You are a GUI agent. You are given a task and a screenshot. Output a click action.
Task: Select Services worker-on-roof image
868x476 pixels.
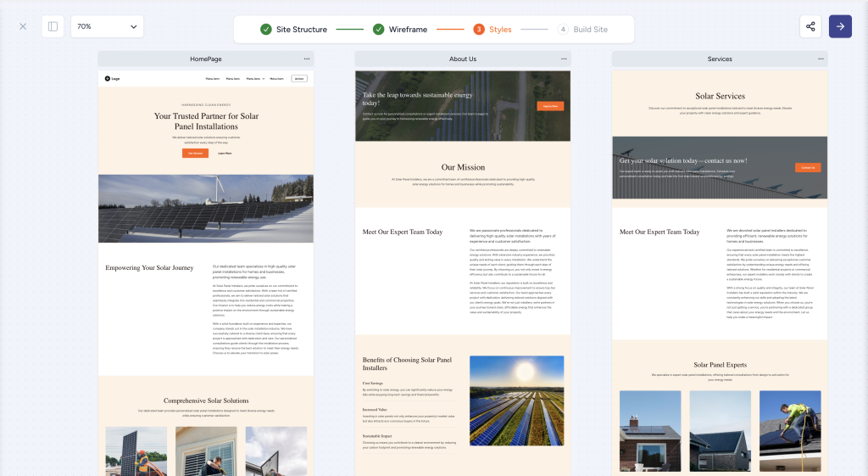point(790,431)
